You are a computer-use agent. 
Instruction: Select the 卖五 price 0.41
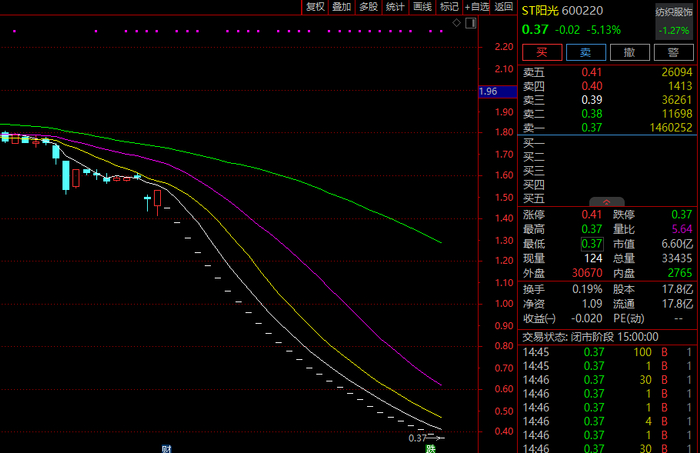tap(592, 72)
